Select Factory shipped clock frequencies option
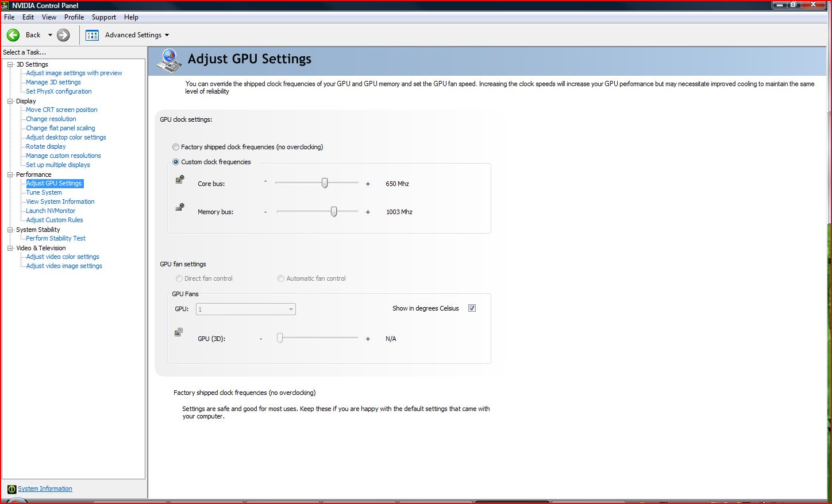The image size is (832, 504). tap(176, 147)
